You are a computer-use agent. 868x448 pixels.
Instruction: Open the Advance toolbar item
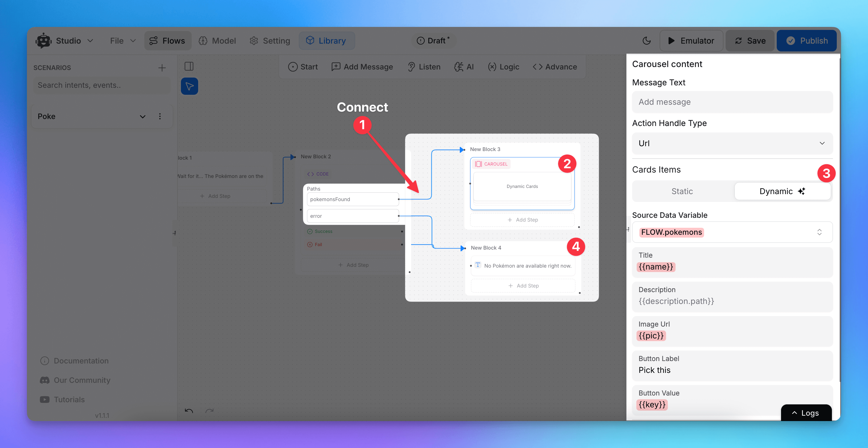pos(555,67)
